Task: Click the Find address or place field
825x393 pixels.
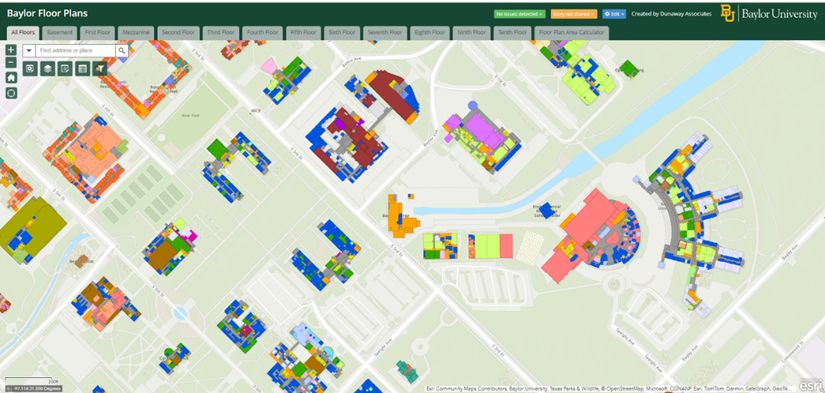Action: point(75,51)
